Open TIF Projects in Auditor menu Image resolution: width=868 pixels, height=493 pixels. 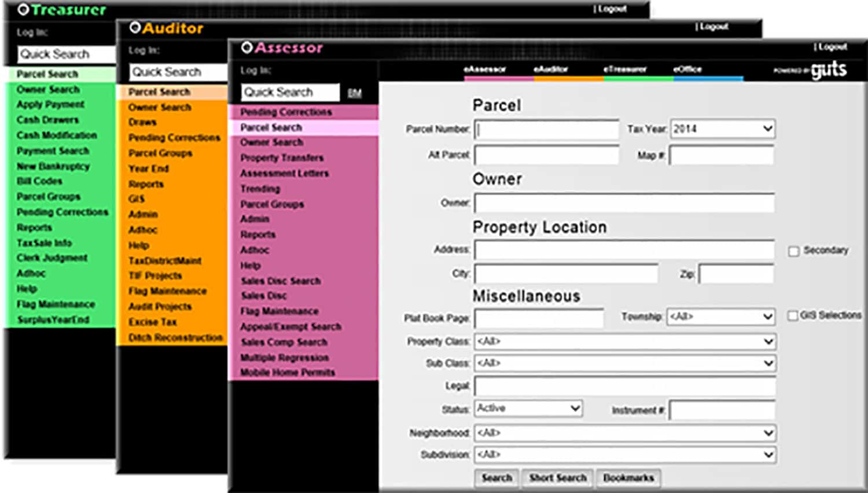(x=155, y=276)
